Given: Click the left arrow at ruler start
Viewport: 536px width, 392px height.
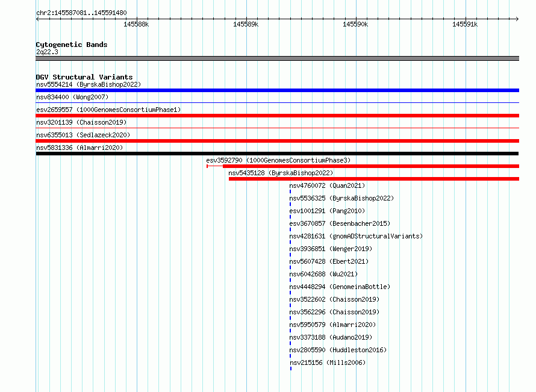Looking at the screenshot, I should click(x=37, y=19).
